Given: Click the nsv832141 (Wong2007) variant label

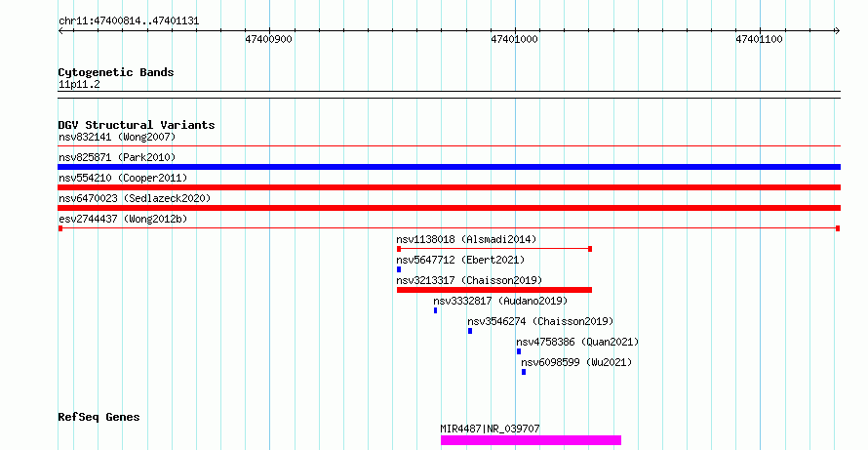Looking at the screenshot, I should coord(117,137).
